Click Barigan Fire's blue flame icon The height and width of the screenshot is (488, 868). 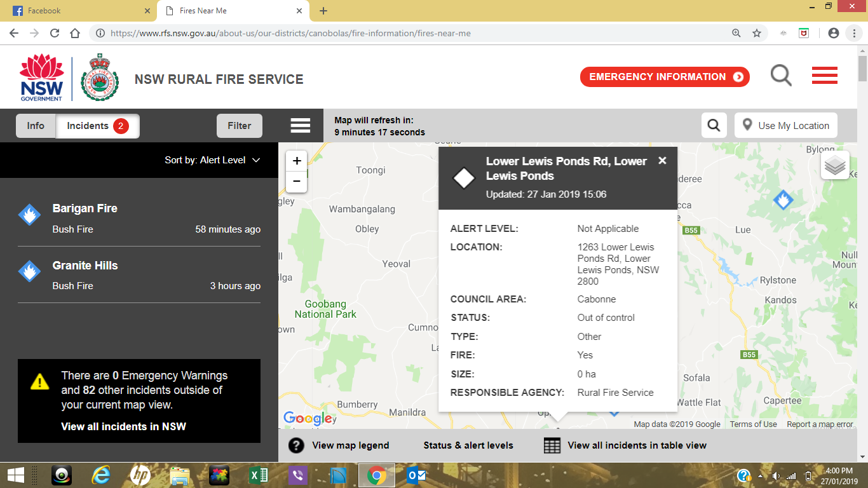[29, 215]
